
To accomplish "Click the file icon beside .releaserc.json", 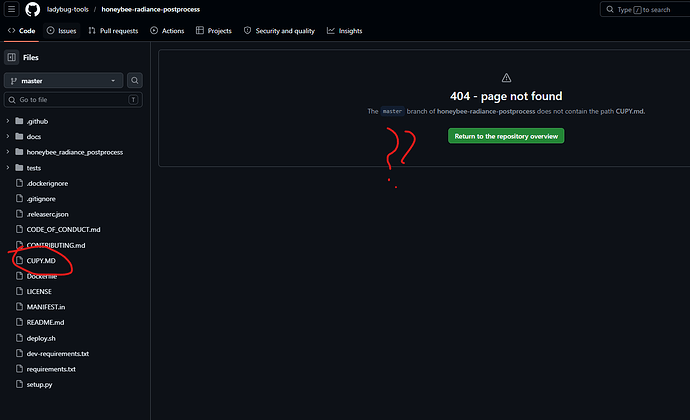I will (19, 214).
